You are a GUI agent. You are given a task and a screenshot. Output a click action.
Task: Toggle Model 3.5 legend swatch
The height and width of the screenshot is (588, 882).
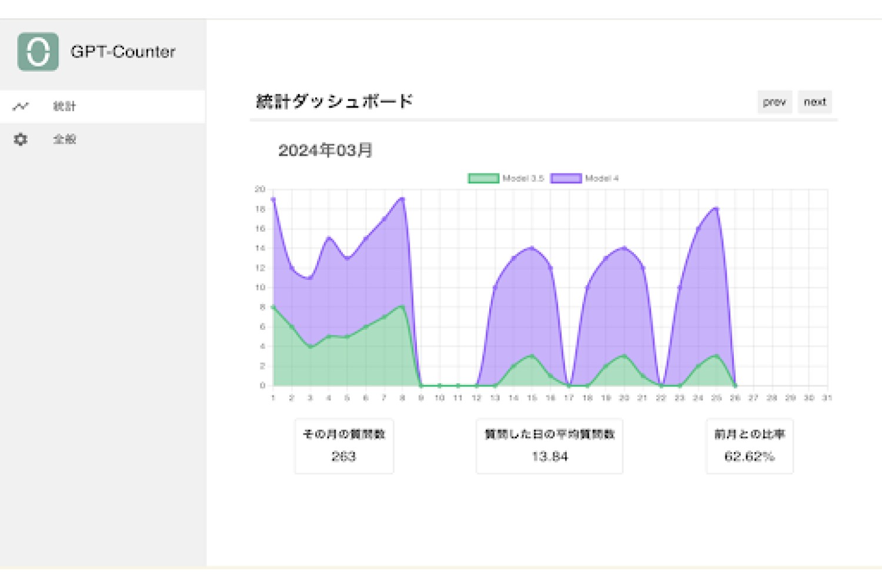483,178
